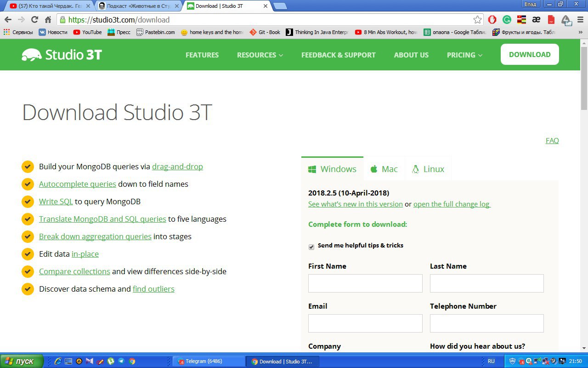Launch Internet Explorer from quick launch
Viewport: 588px width, 368px height.
click(58, 362)
